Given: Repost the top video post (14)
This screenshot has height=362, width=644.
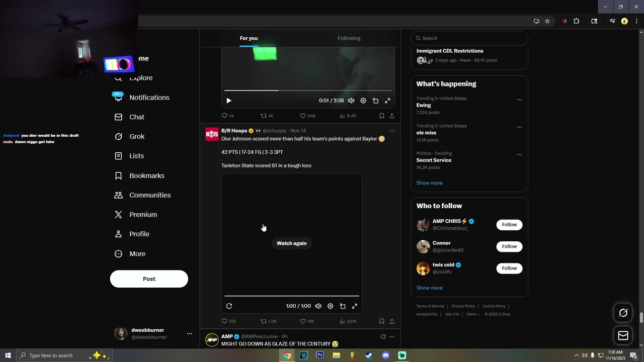Looking at the screenshot, I should (267, 116).
